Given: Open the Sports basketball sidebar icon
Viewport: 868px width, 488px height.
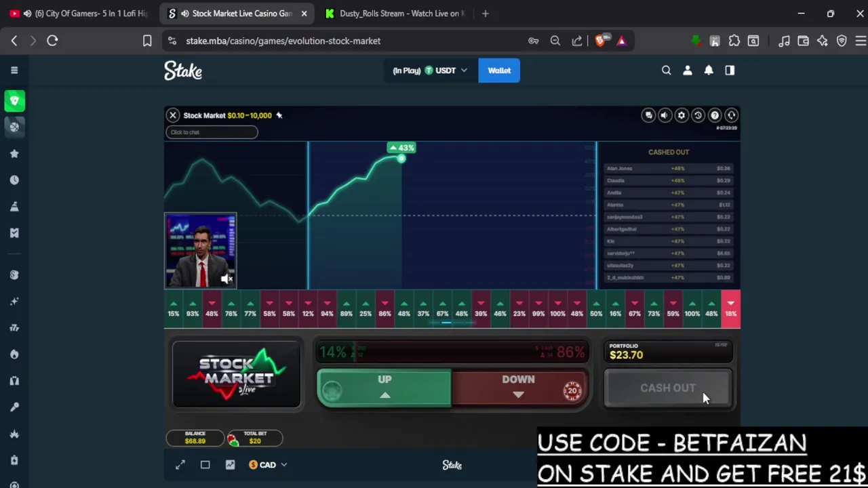Looking at the screenshot, I should 14,127.
